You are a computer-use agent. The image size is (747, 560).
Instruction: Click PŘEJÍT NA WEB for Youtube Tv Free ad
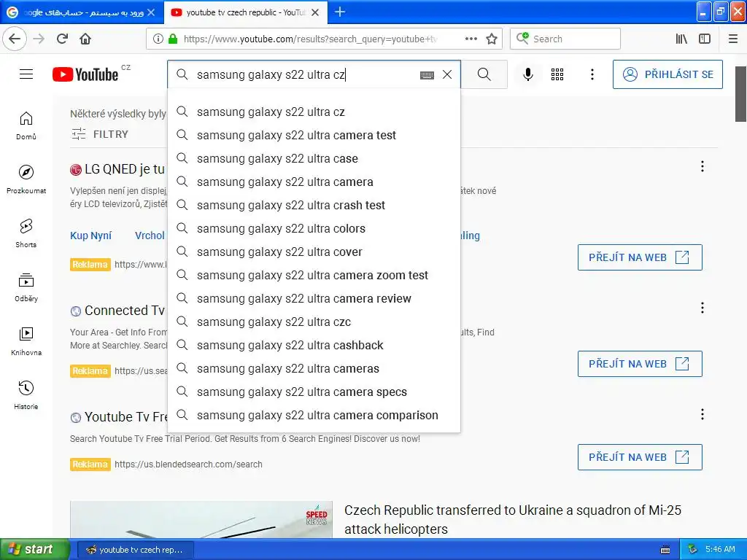640,457
